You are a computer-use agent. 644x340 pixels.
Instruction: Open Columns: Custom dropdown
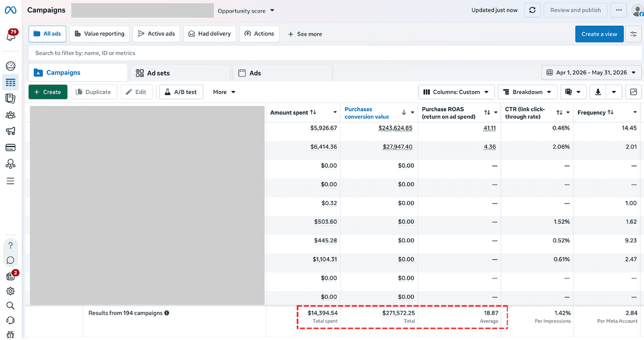coord(456,92)
